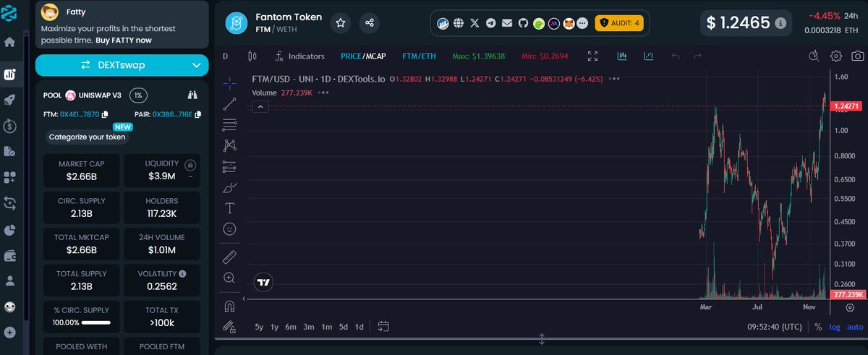Select the crosshair cursor tool
Screen dimensions: 868x355
coord(229,82)
